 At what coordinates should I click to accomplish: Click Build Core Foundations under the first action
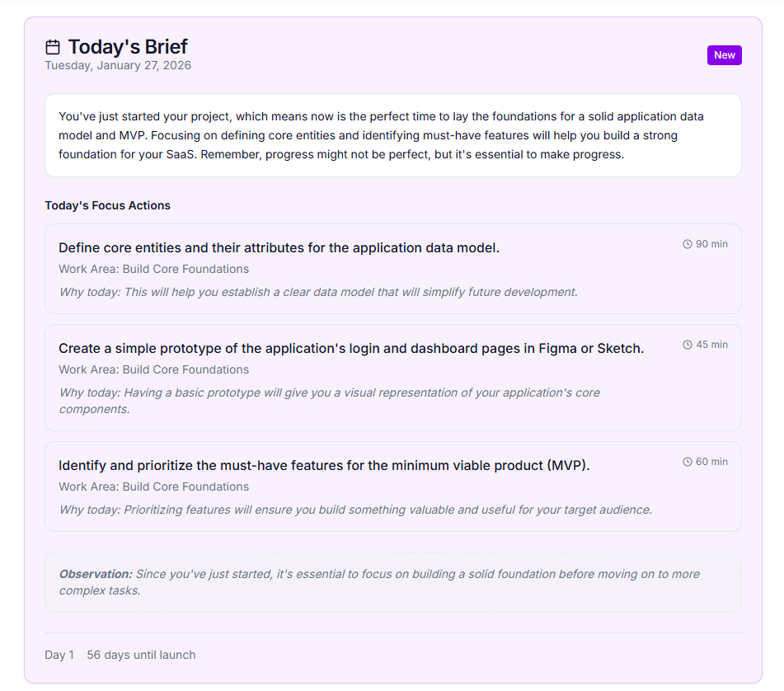(x=153, y=269)
